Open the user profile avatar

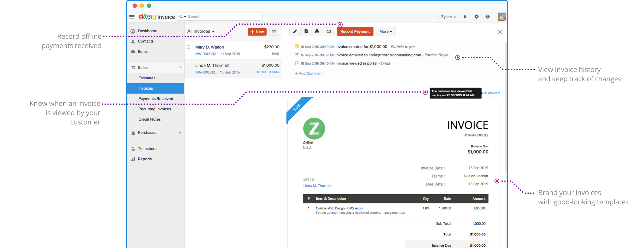(x=501, y=17)
